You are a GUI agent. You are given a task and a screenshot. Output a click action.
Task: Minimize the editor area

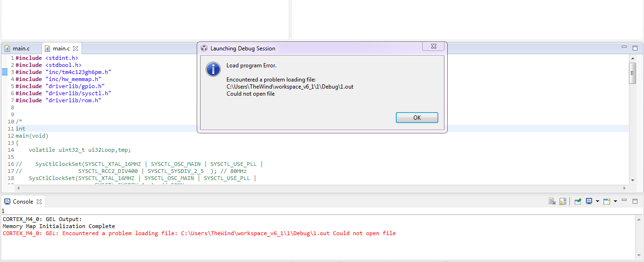pyautogui.click(x=624, y=48)
